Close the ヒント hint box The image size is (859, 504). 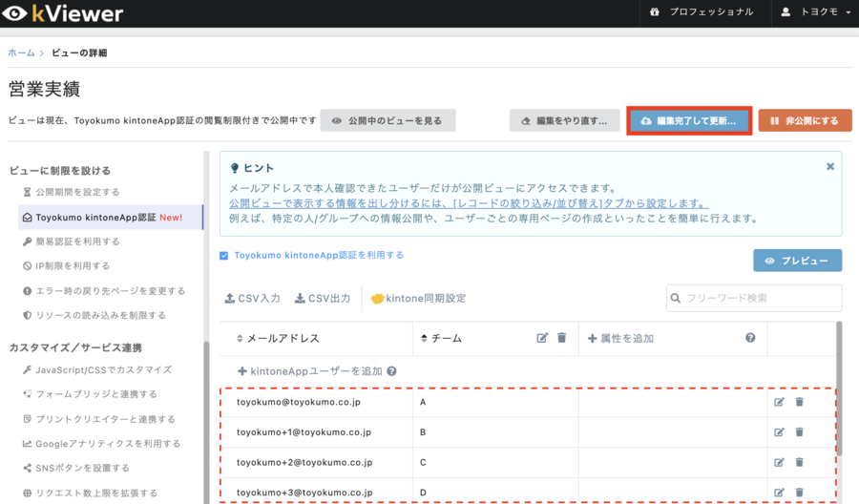(830, 166)
